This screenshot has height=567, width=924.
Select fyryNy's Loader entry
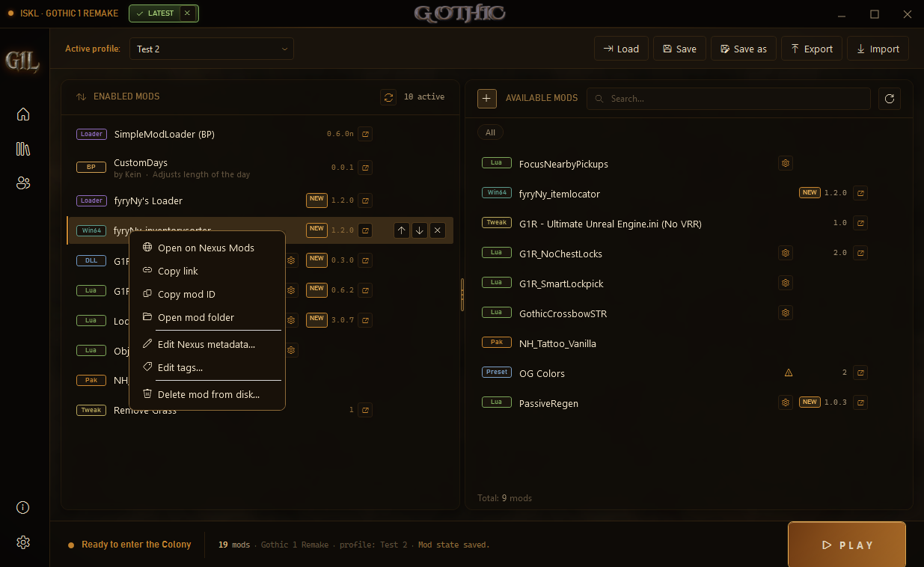tap(260, 200)
